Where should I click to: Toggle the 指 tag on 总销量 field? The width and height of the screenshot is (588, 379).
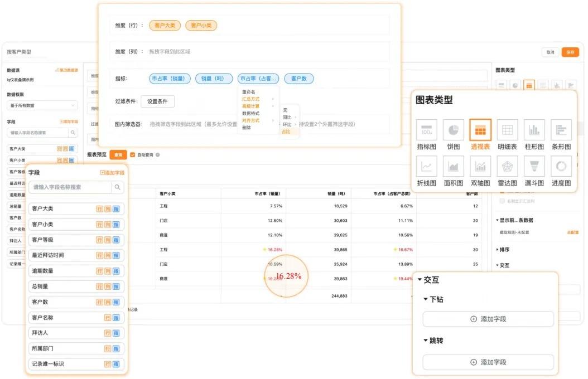pos(116,286)
